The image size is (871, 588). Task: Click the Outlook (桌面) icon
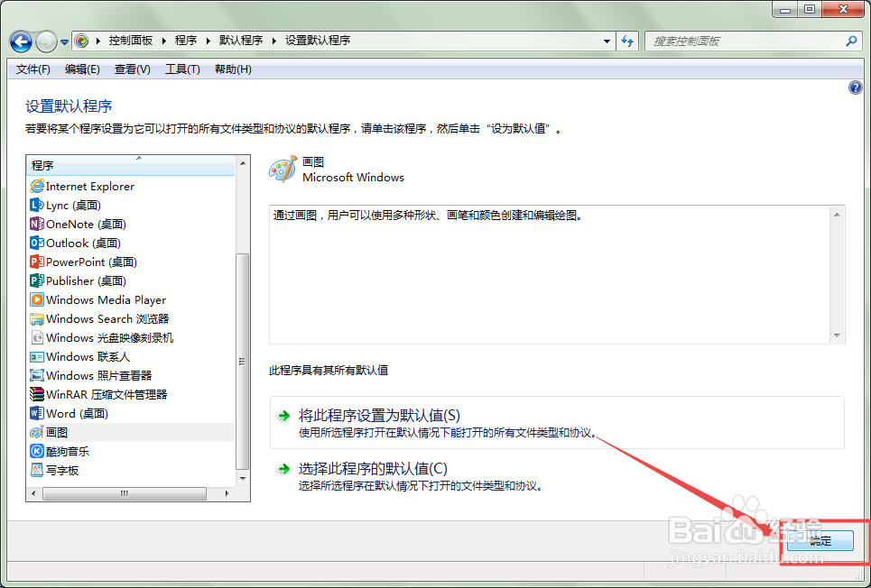coord(37,243)
